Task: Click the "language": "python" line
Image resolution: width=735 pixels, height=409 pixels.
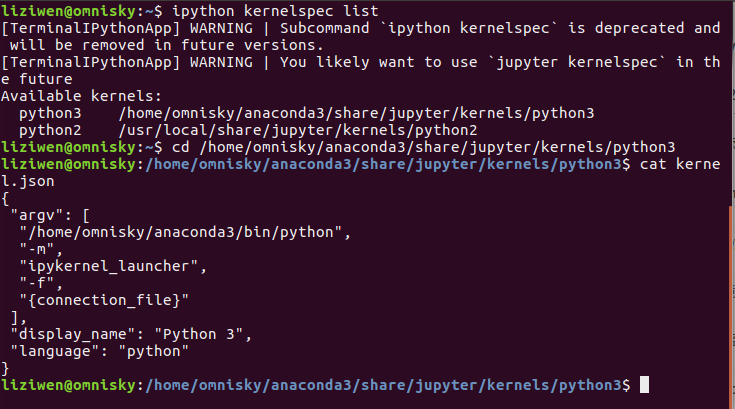Action: point(99,351)
